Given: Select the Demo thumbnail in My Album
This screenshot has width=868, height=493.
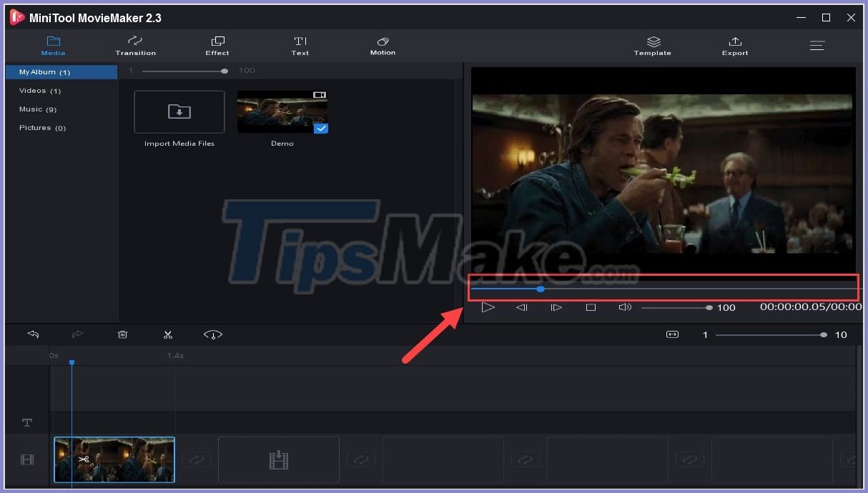Looking at the screenshot, I should [282, 111].
